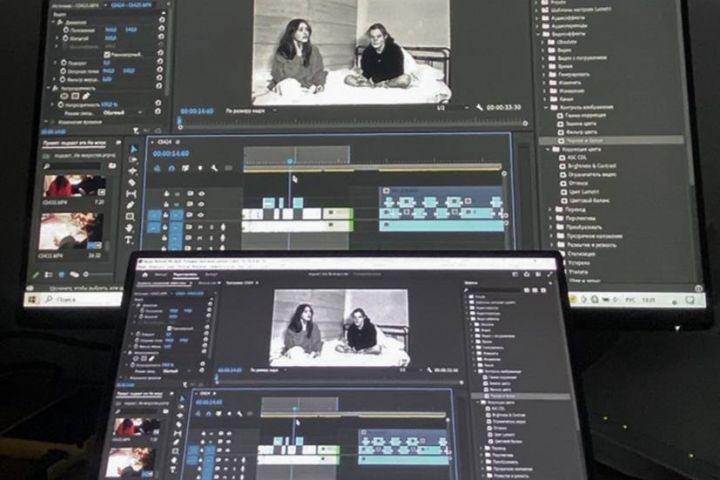This screenshot has width=720, height=480.
Task: Select Brightness & Contrast effect on large monitor
Action: coord(591,166)
